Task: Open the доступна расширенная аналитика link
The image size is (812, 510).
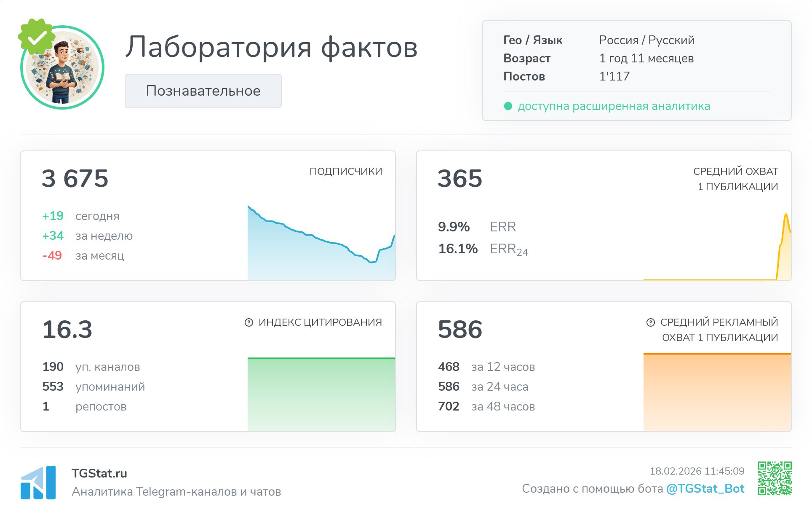Action: pos(614,106)
